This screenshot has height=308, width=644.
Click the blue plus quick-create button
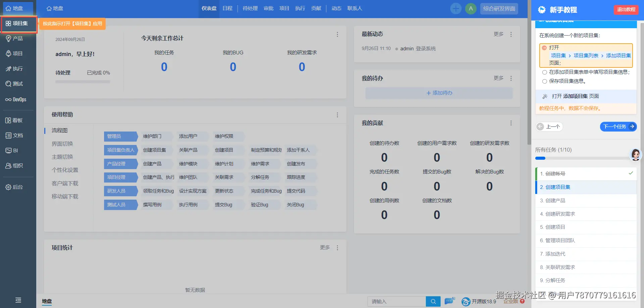456,9
